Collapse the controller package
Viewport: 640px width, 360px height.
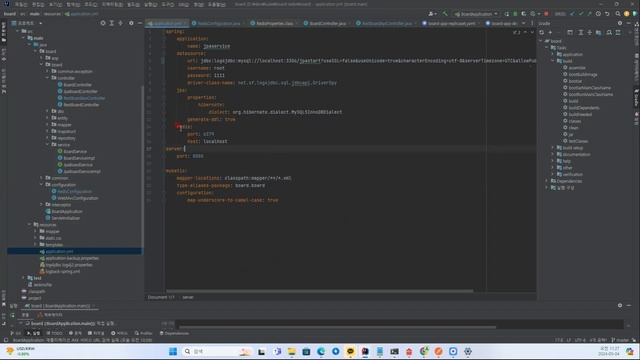[x=47, y=78]
